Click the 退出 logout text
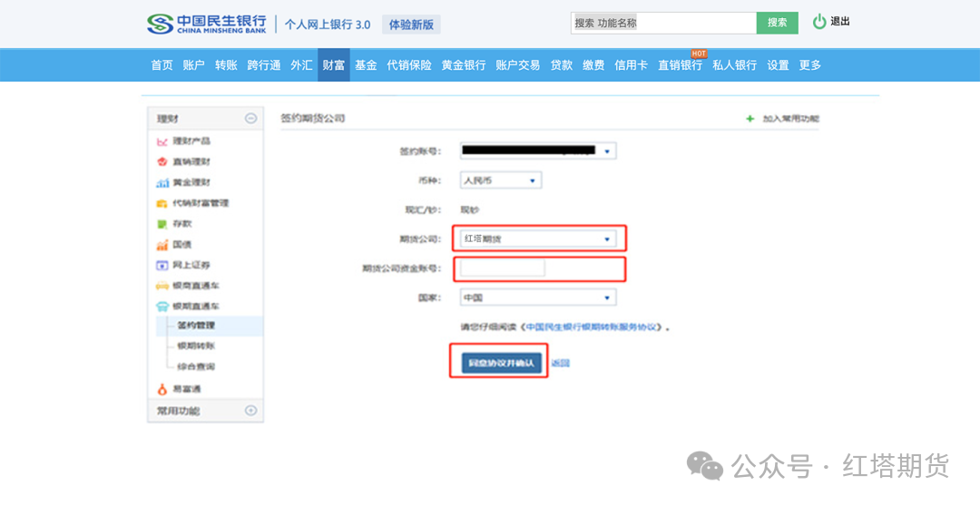Screen dimensions: 980x505 pos(840,22)
